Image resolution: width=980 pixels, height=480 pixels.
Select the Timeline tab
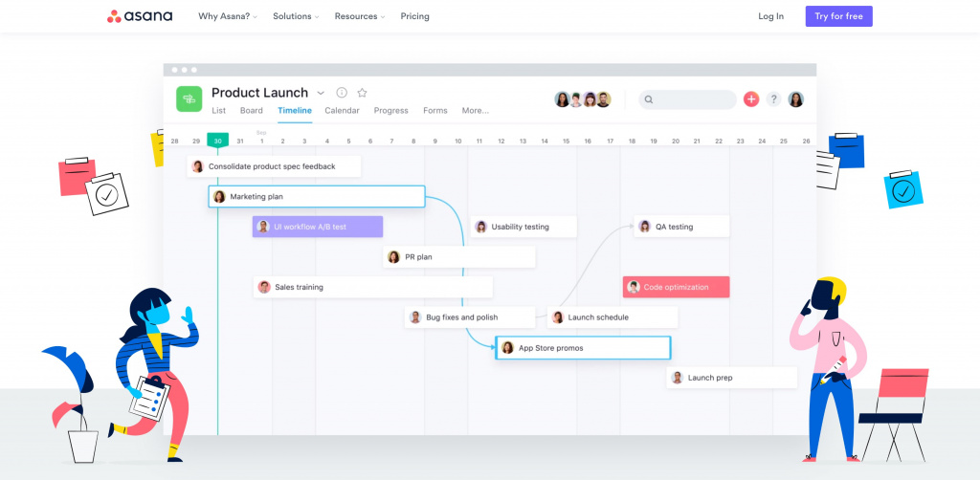295,111
